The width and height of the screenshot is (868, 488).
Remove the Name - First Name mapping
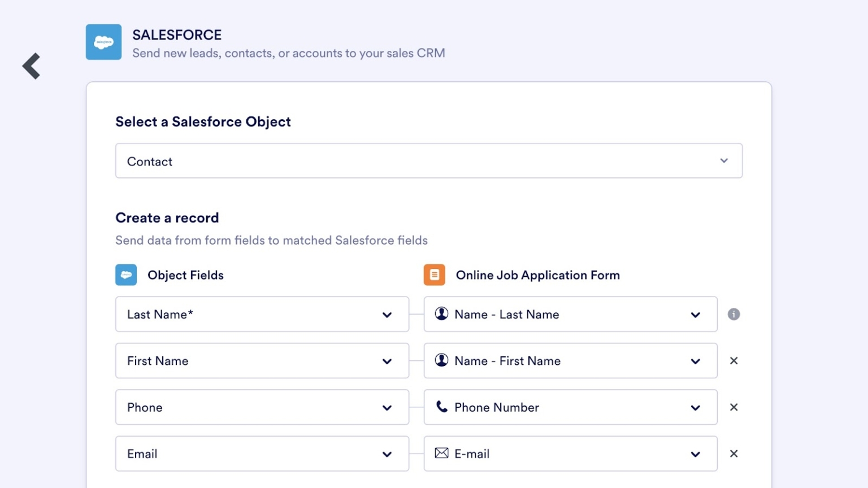(x=734, y=361)
